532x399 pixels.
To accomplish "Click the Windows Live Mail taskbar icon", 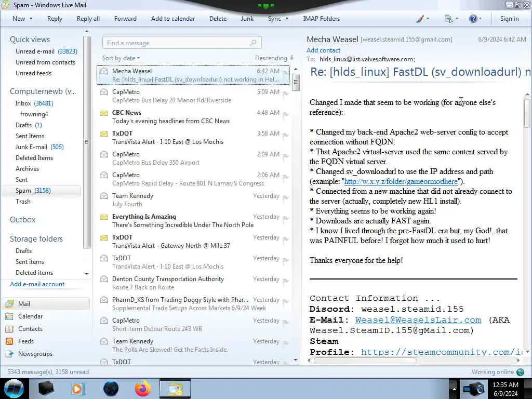I will (175, 389).
